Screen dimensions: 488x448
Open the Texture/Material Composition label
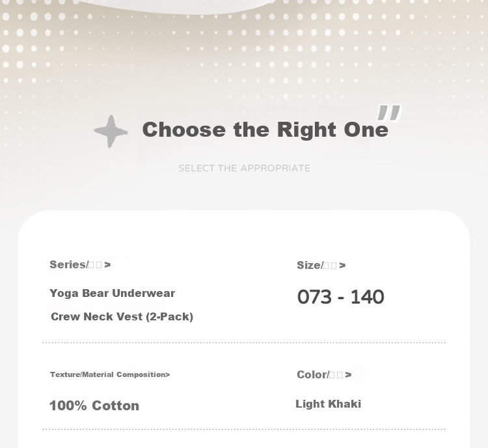[110, 374]
